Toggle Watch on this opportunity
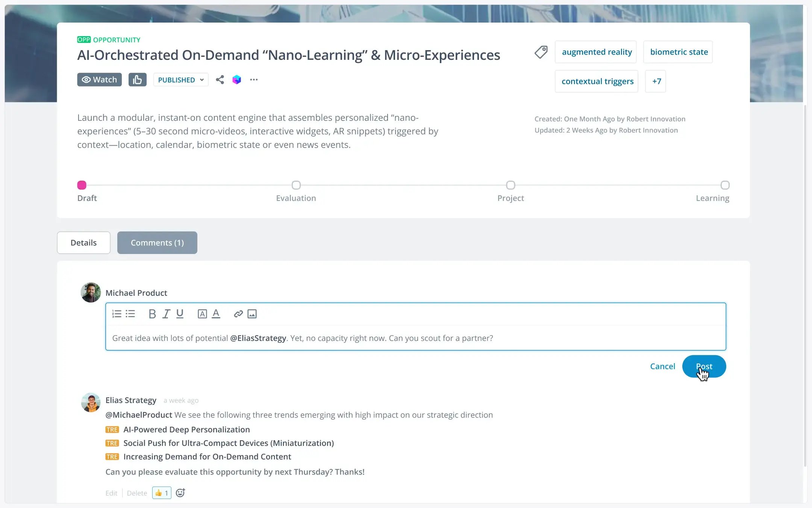Image resolution: width=812 pixels, height=508 pixels. [x=100, y=80]
